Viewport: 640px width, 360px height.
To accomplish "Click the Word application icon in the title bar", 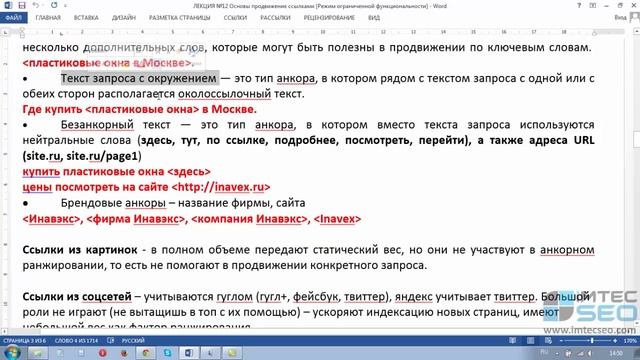I will tap(8, 6).
